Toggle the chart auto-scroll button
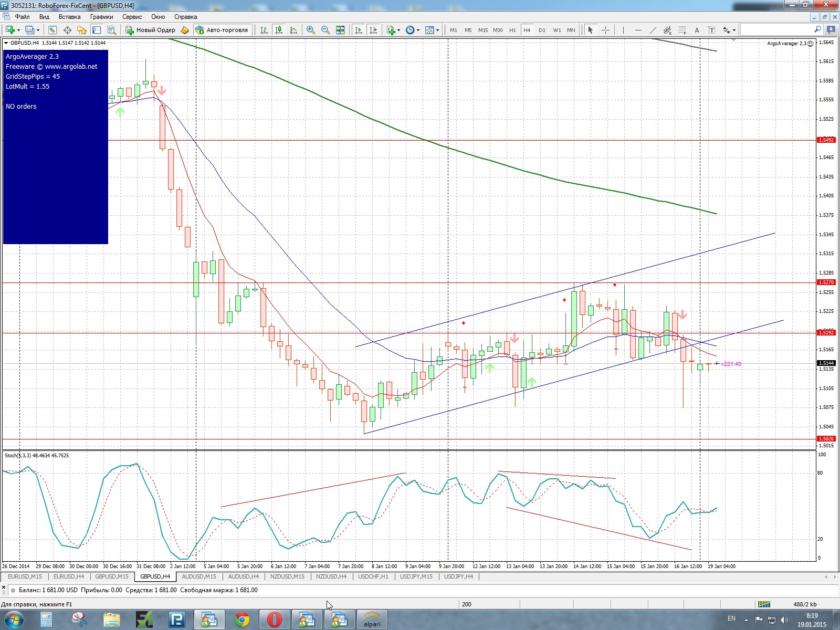The width and height of the screenshot is (840, 630). tap(359, 30)
